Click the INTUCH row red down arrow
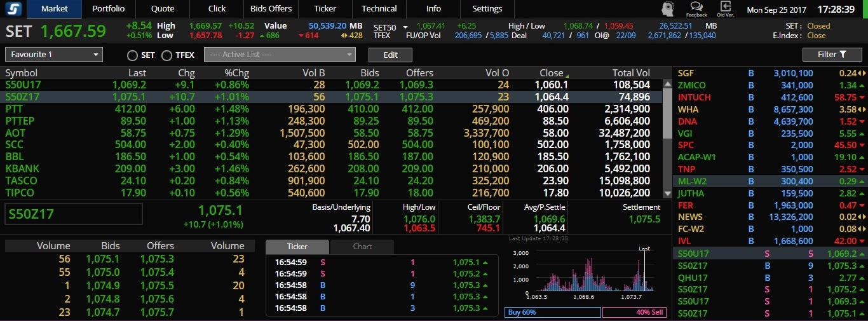Screen dimensions: 868x321 [862, 98]
